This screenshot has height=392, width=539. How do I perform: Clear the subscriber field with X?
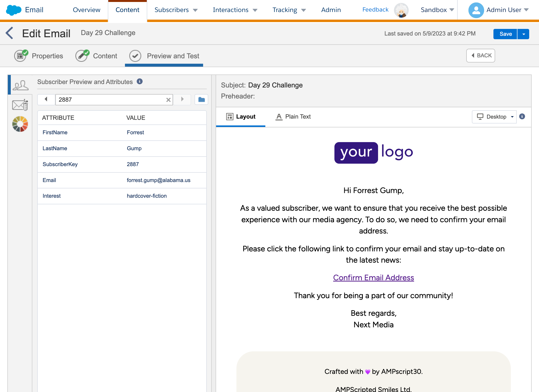point(168,100)
